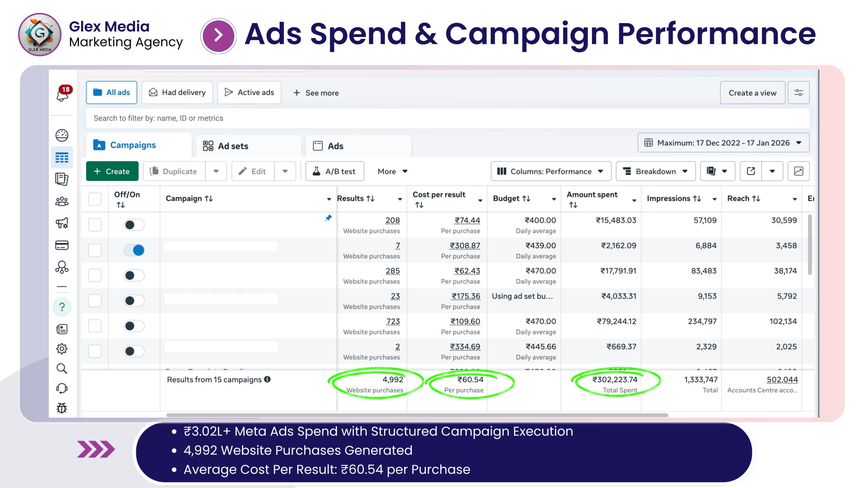Open the audiences people icon in sidebar
868x488 pixels.
(62, 202)
